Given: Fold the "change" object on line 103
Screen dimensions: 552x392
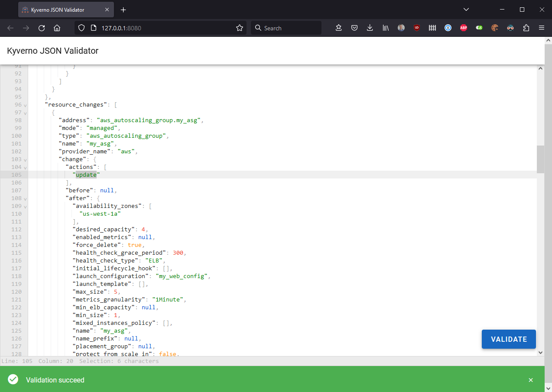Looking at the screenshot, I should click(25, 159).
